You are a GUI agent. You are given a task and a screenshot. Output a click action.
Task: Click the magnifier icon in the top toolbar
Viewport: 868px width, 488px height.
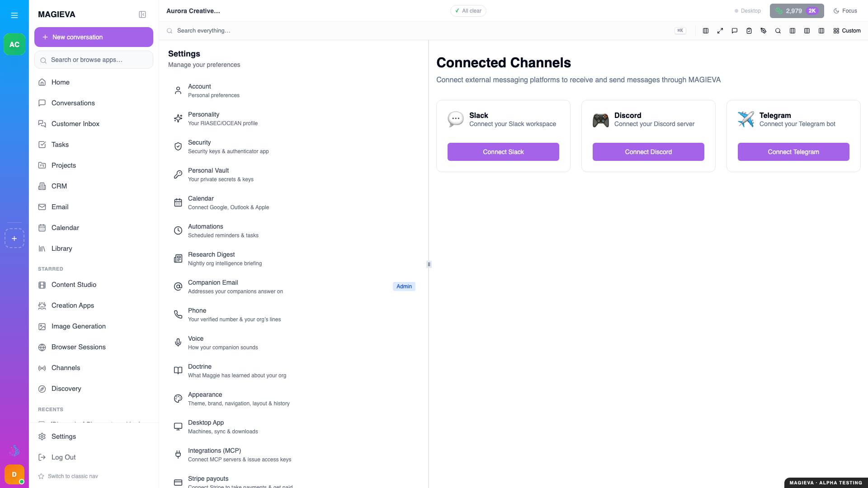778,31
